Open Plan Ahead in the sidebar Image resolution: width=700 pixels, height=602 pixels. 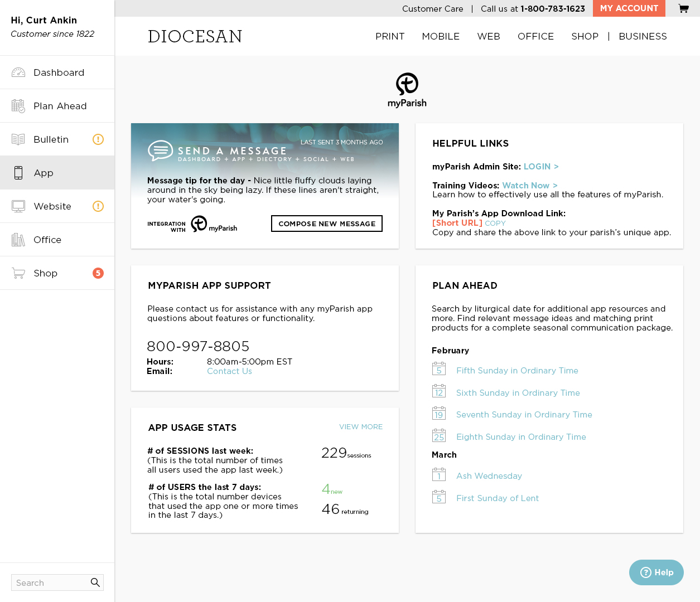pos(60,106)
